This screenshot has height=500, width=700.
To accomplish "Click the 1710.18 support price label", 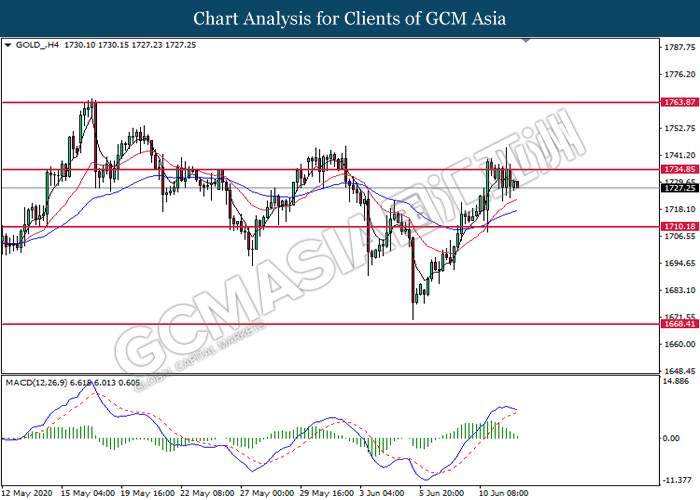I will tap(679, 227).
